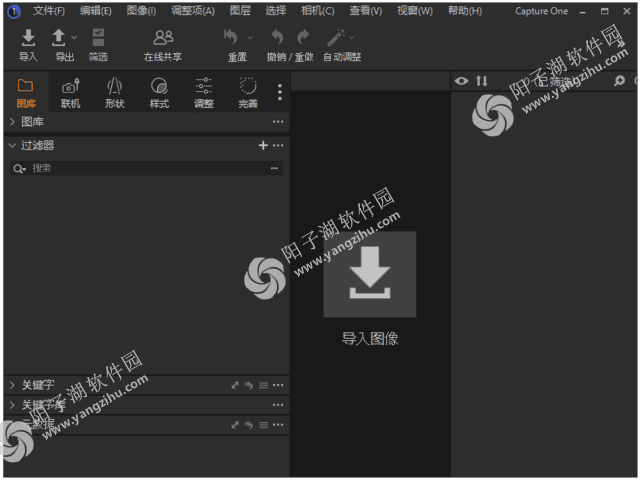Click the Auto Adjust (自动调整) wand
640x480 pixels.
pyautogui.click(x=336, y=38)
